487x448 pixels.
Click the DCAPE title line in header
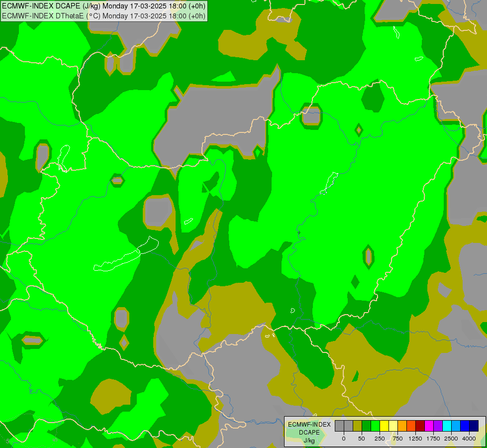pos(104,6)
